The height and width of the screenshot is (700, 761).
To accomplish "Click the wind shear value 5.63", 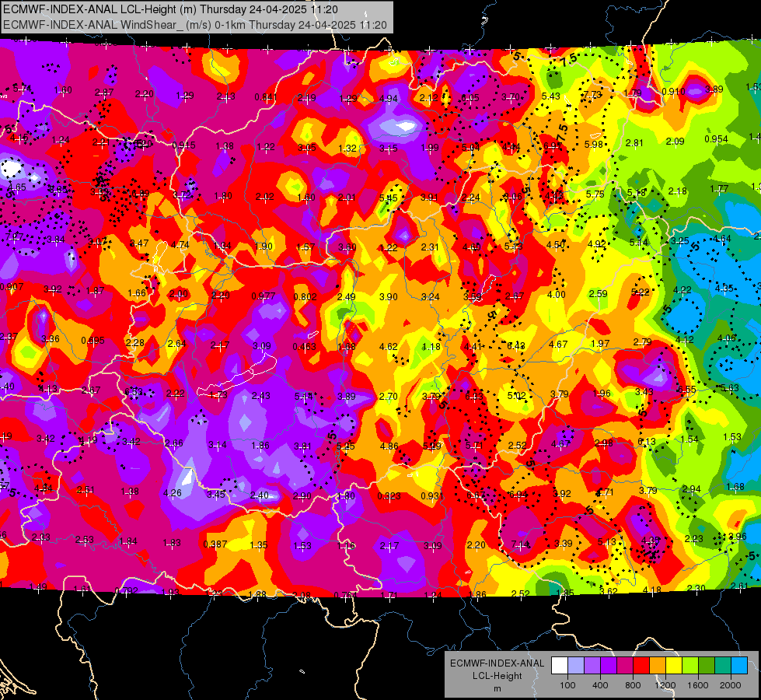I will (x=730, y=387).
